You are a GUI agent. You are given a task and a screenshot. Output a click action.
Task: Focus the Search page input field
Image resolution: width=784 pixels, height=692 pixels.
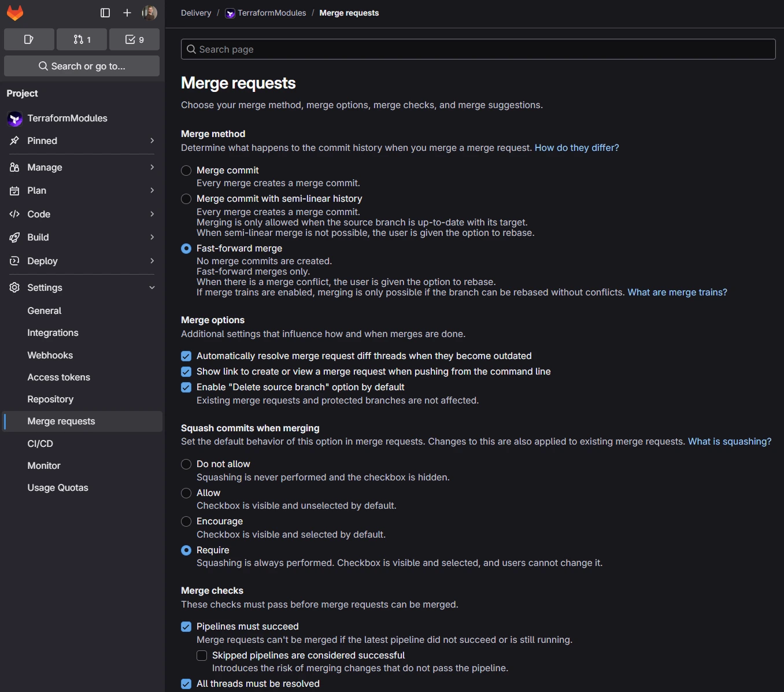pos(478,49)
